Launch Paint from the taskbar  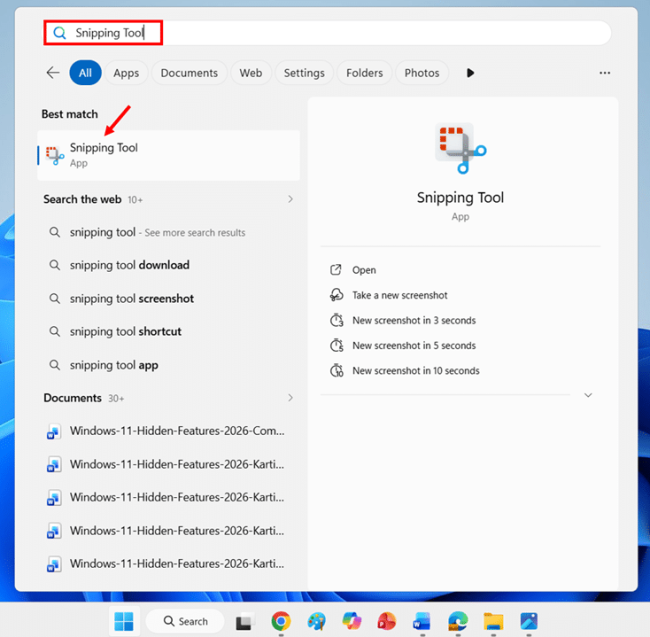317,621
